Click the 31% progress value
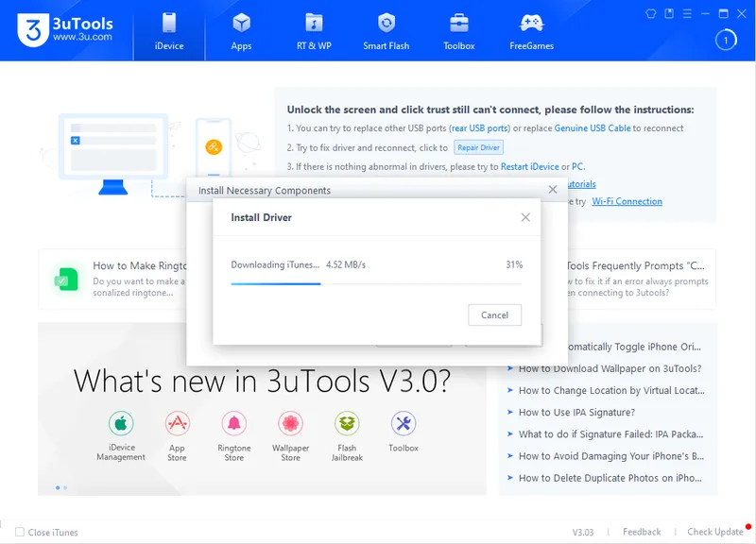 (514, 264)
